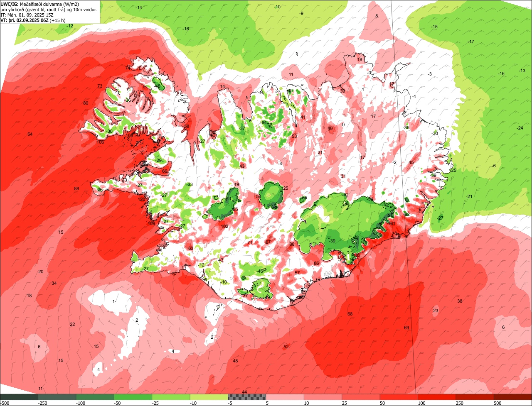This screenshot has width=532, height=406.
Task: Click legend swatch between 10 and 25
Action: pyautogui.click(x=323, y=397)
